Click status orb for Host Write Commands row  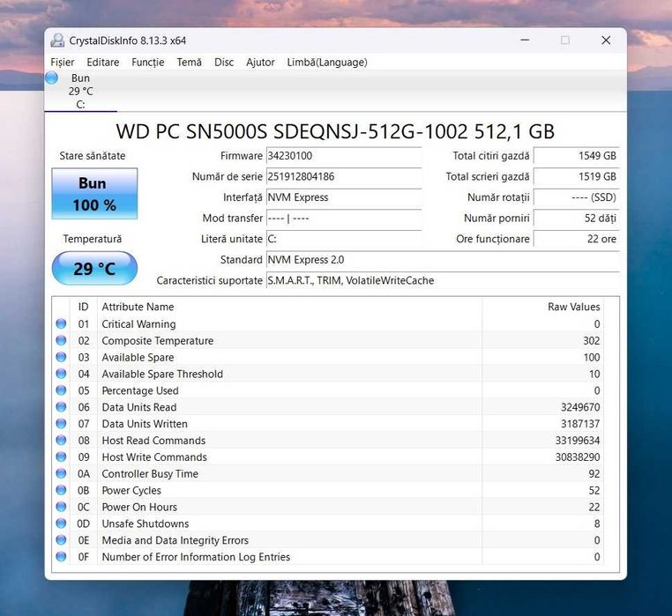click(61, 457)
